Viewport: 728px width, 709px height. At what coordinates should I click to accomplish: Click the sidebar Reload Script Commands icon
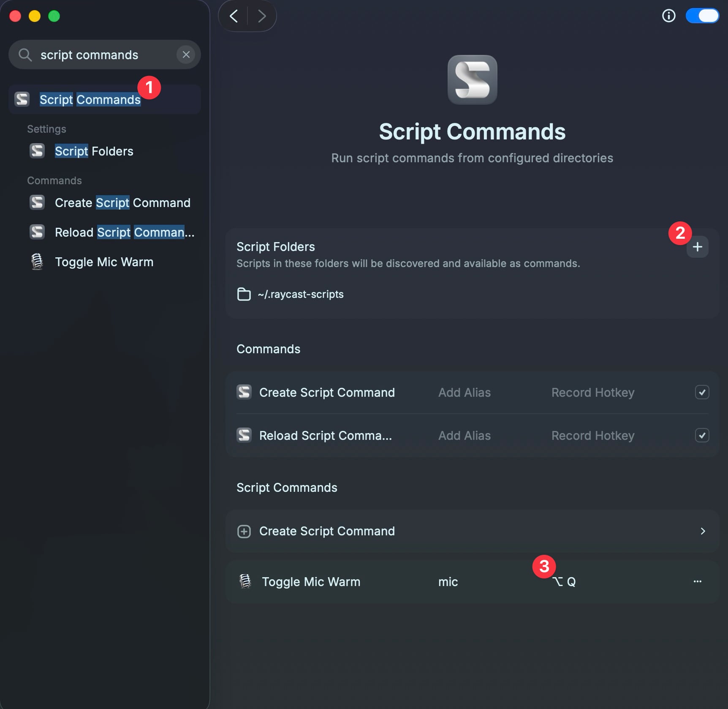pos(37,232)
